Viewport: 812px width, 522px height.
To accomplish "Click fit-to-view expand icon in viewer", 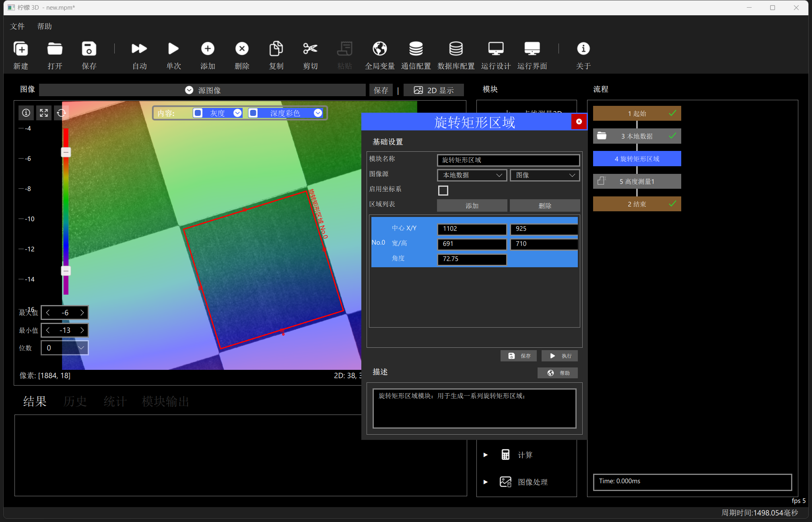I will (44, 113).
